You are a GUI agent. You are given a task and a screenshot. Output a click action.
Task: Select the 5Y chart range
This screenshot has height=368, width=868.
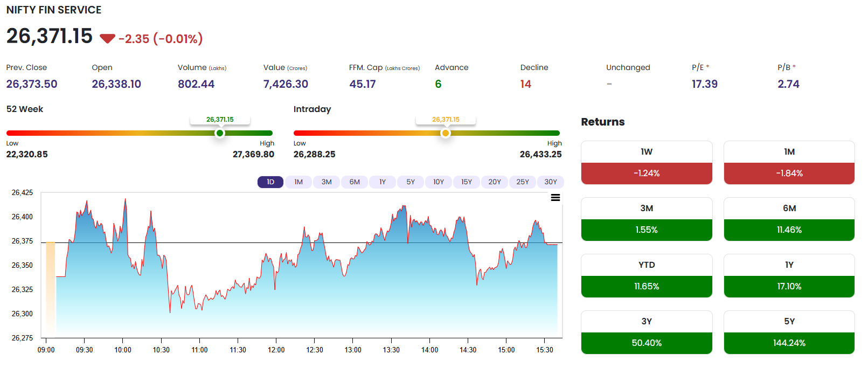(x=411, y=182)
